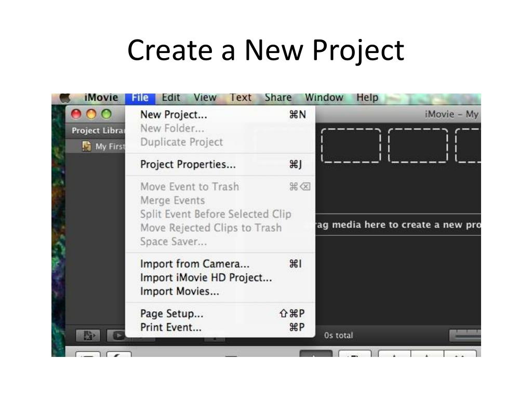This screenshot has height=399, width=532.
Task: Click the second dashed clip placeholder
Action: point(418,145)
